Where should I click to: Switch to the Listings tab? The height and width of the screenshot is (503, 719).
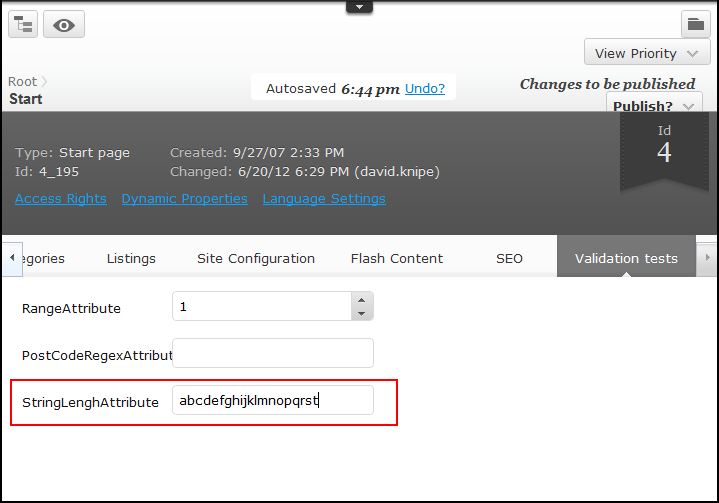click(x=131, y=259)
